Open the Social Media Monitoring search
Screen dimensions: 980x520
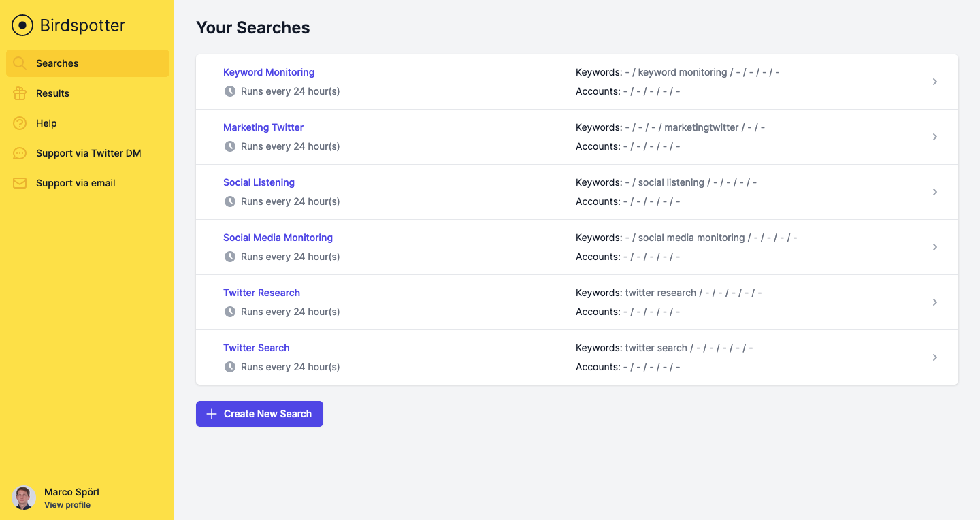[278, 237]
